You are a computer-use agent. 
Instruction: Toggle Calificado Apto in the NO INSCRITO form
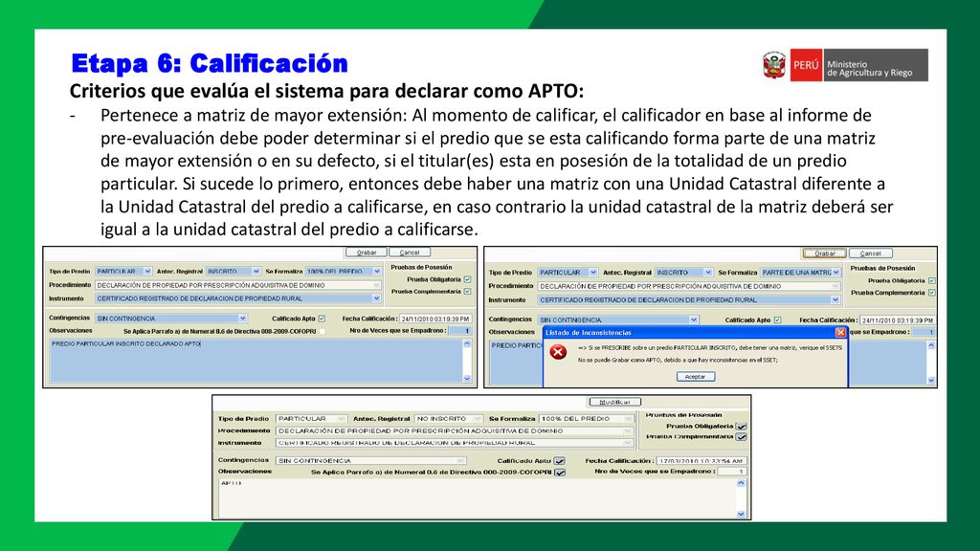pos(559,461)
